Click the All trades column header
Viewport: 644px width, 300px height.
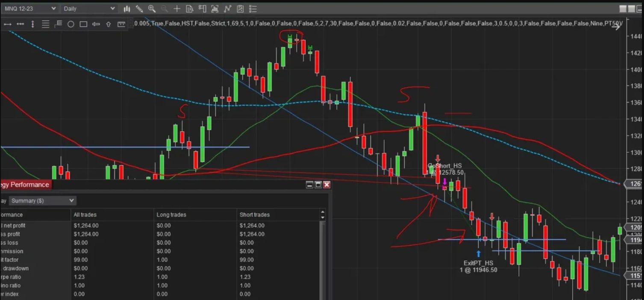(x=85, y=215)
